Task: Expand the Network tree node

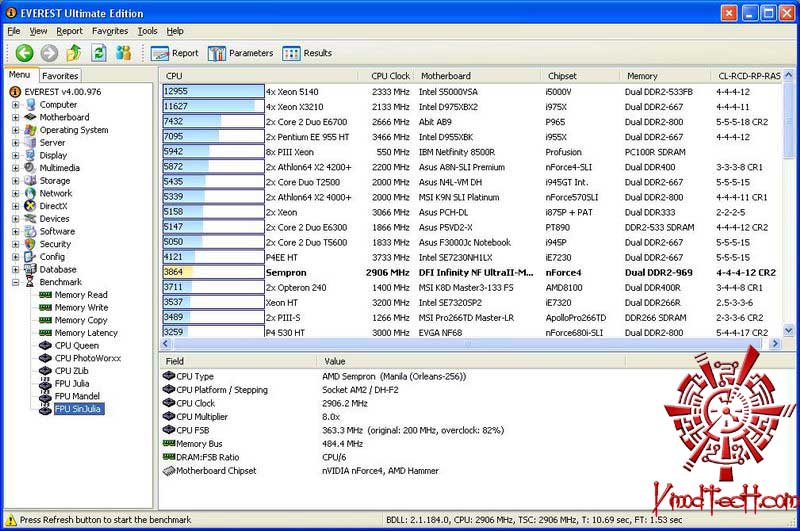Action: coord(15,193)
